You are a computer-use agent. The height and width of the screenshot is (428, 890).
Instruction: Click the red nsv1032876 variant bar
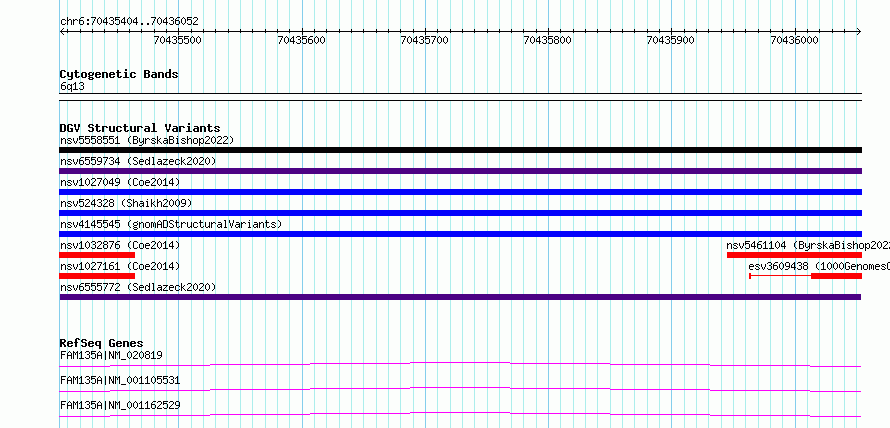pos(97,255)
